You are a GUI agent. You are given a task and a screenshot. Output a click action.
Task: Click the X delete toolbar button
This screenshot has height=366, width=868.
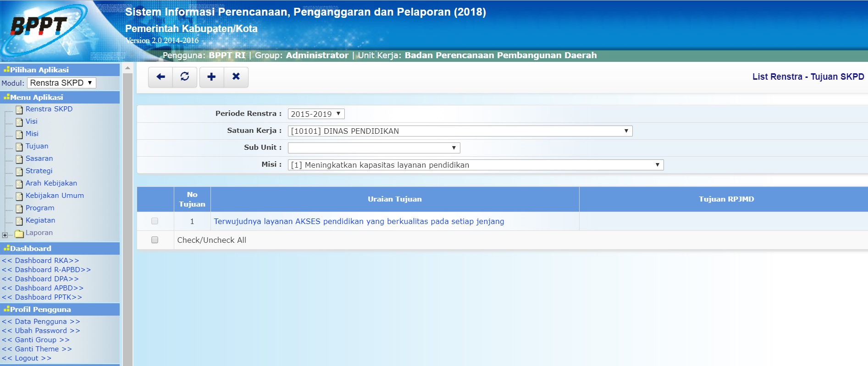[236, 77]
